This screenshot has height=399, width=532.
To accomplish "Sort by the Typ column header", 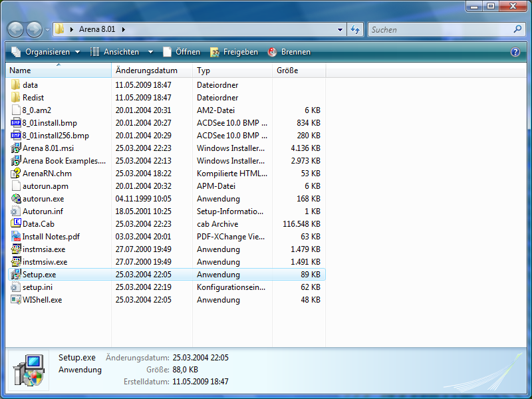I will 232,70.
